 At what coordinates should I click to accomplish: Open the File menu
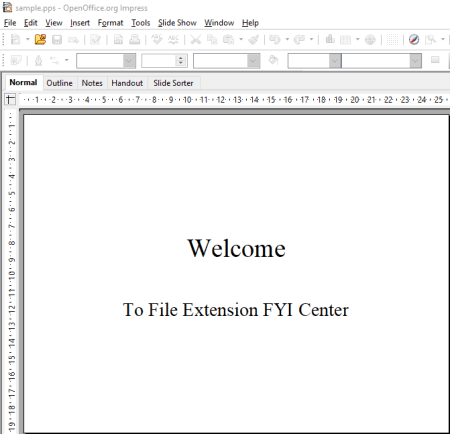[10, 23]
